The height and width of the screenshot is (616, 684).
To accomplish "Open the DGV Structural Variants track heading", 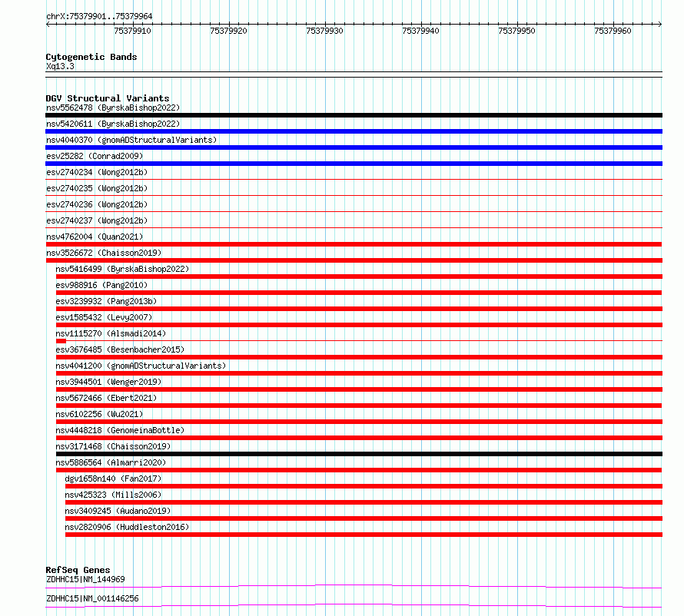I will [x=108, y=98].
